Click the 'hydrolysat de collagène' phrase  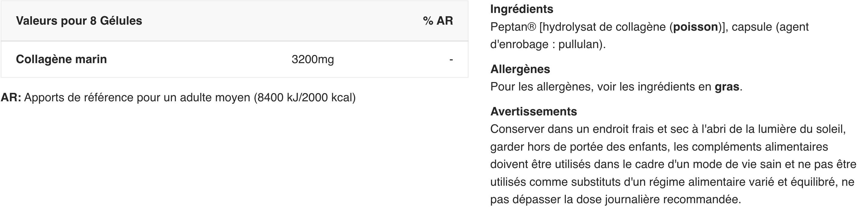coord(604,27)
